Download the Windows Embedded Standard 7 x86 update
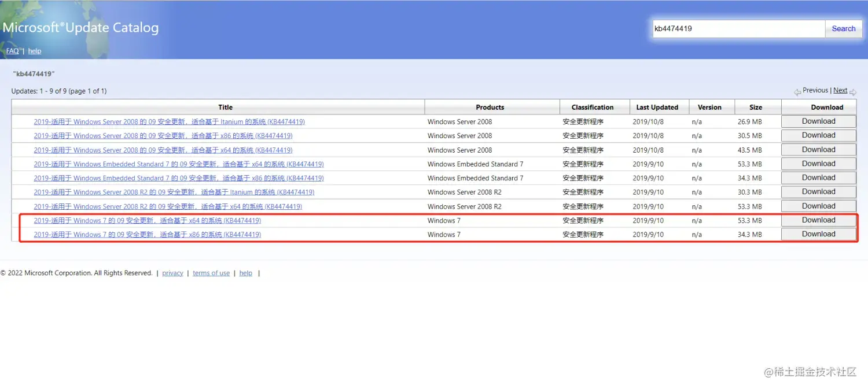The width and height of the screenshot is (868, 389). 818,177
